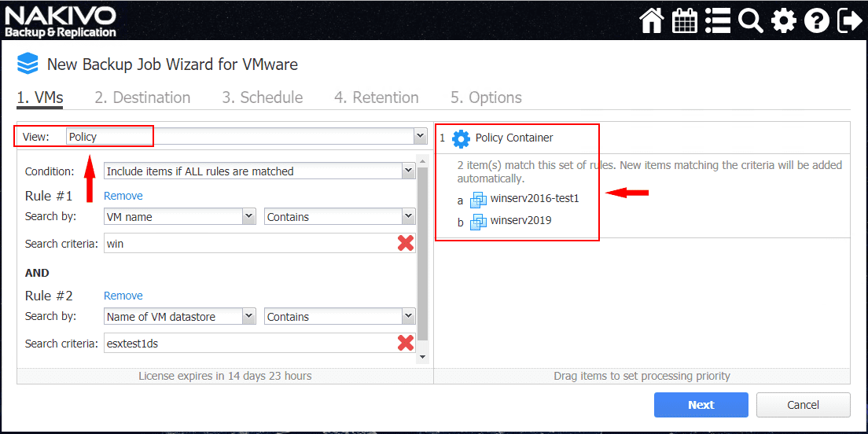
Task: Select winserv2016-test1 in the list
Action: point(535,199)
